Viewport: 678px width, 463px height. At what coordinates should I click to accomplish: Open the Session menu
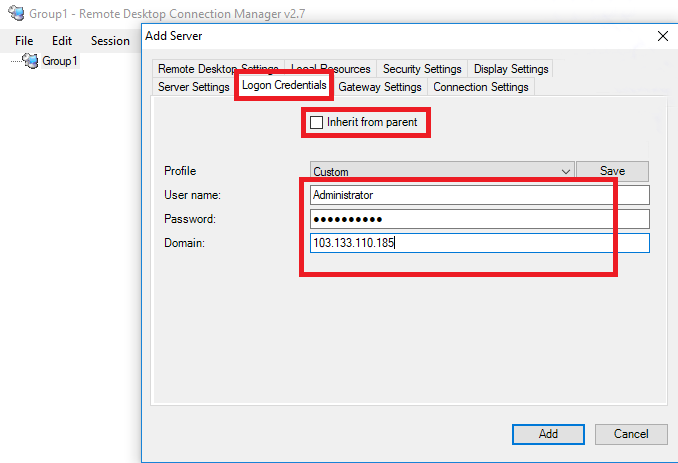tap(110, 41)
